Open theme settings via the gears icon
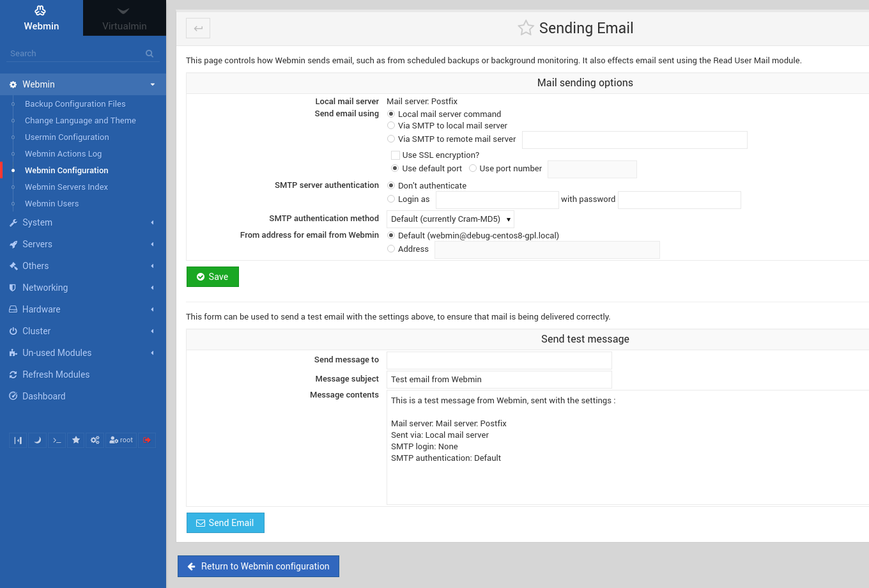 point(95,440)
